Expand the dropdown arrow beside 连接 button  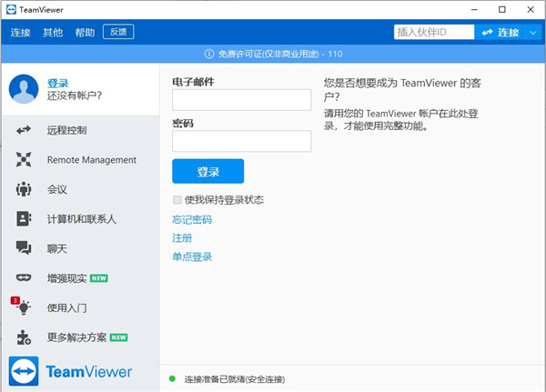(x=533, y=33)
